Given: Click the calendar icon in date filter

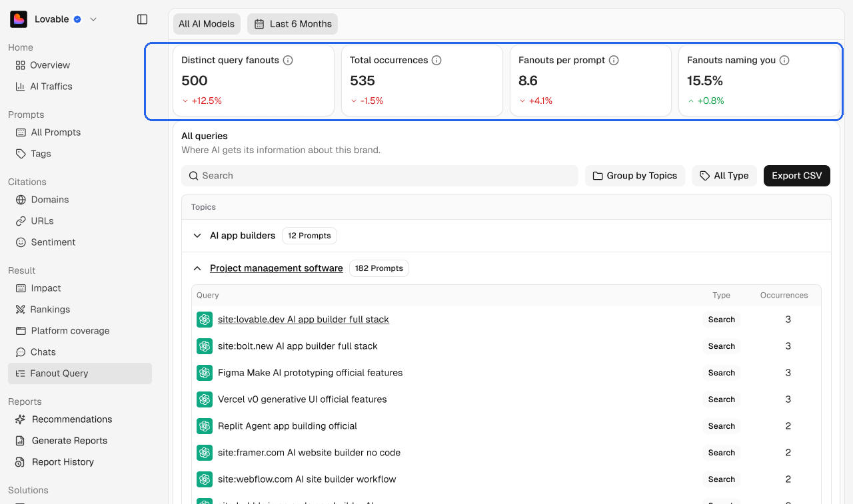Looking at the screenshot, I should [259, 24].
